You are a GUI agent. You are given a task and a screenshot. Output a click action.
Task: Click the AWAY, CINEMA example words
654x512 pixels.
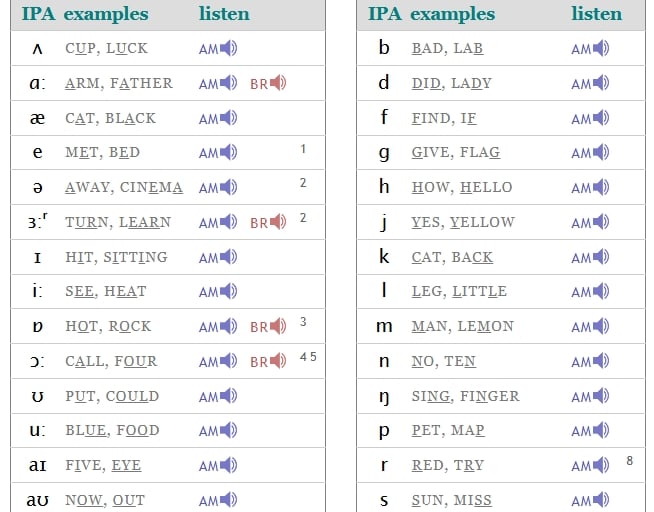(124, 188)
